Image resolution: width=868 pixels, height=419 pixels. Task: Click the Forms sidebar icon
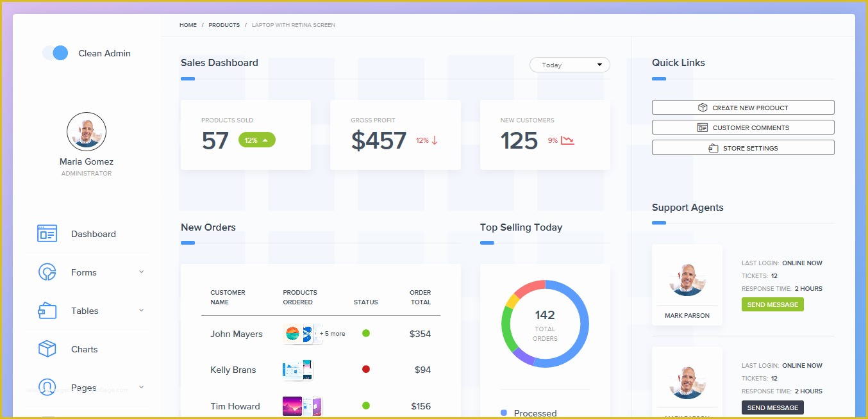[x=47, y=272]
